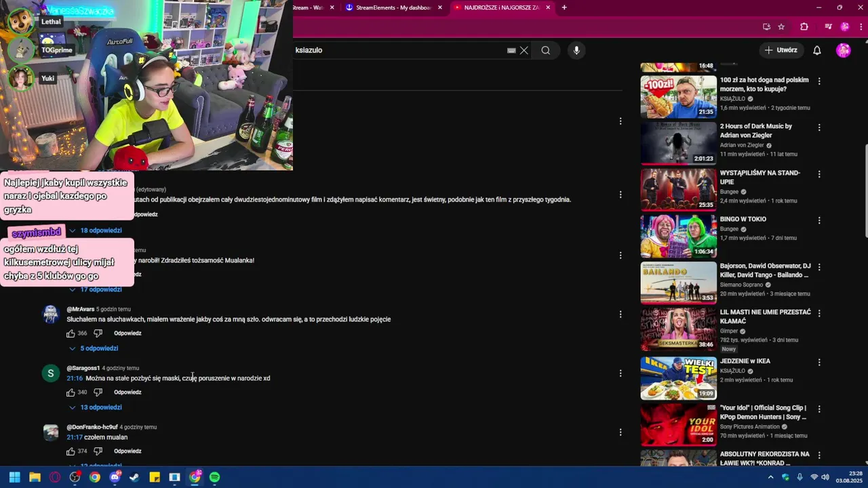The width and height of the screenshot is (868, 488).
Task: Open @Saragoss1 avatar with letter S
Action: click(51, 373)
